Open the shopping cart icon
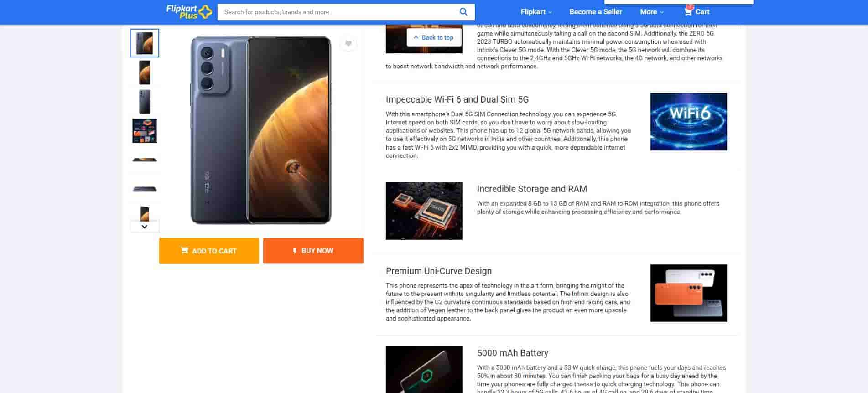Screen dimensions: 868x393 pyautogui.click(x=688, y=11)
